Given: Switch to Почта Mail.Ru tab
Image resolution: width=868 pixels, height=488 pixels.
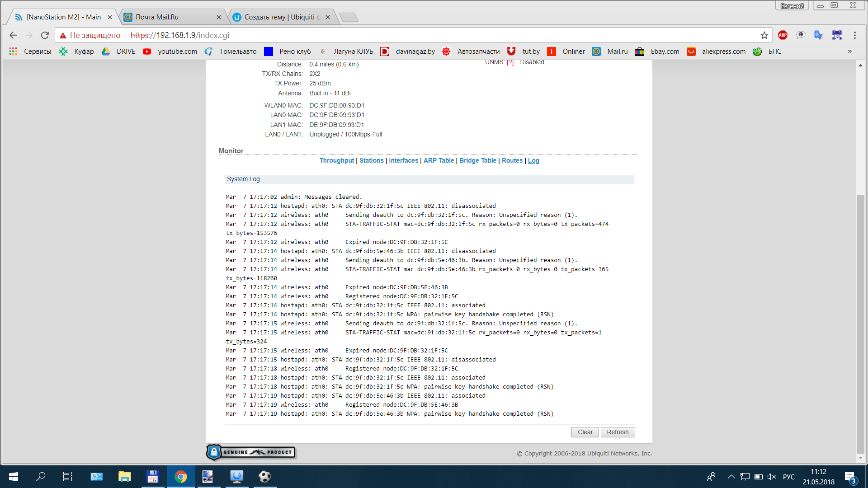Looking at the screenshot, I should [x=172, y=17].
